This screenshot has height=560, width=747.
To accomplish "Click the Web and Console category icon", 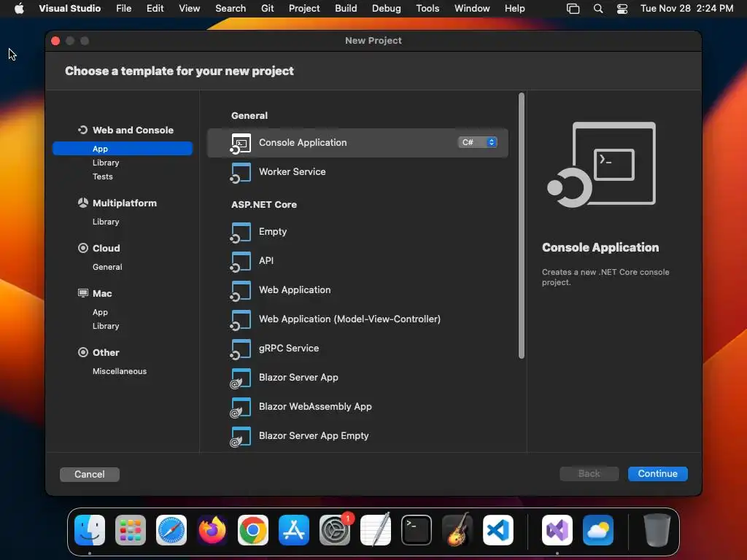I will 83,130.
